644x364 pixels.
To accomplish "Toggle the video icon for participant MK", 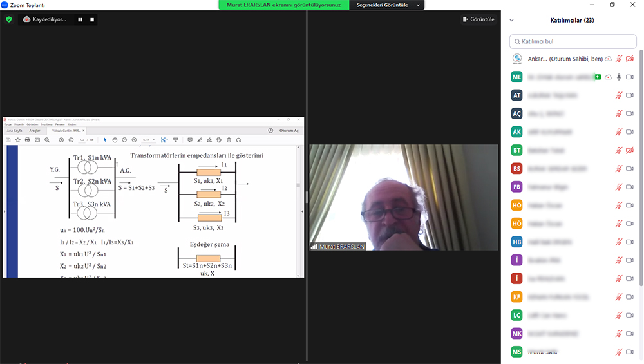I will click(630, 334).
